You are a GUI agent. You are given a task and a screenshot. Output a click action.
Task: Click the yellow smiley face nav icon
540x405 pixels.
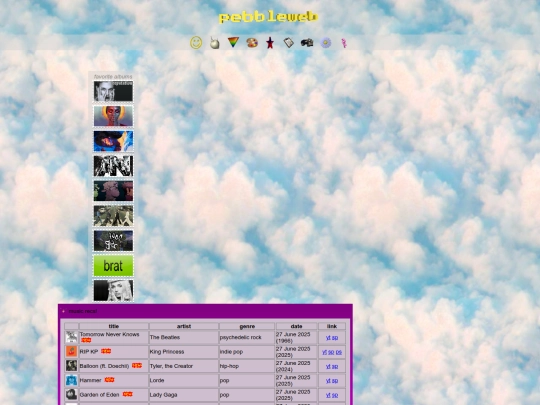[x=196, y=43]
